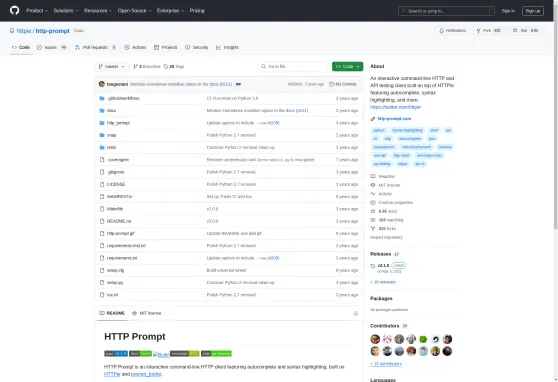Viewport: 558px width, 382px height.
Task: Open the README.rst file
Action: 119,221
